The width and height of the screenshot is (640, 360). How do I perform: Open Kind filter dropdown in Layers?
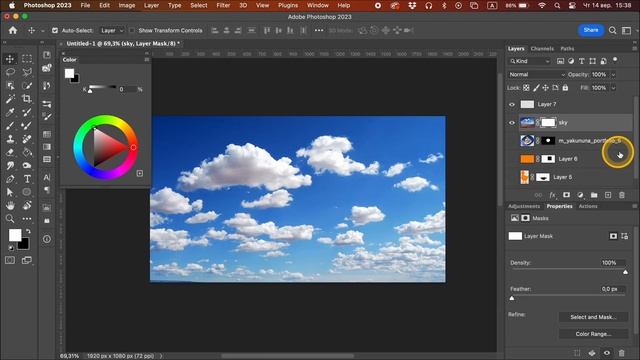tap(530, 61)
